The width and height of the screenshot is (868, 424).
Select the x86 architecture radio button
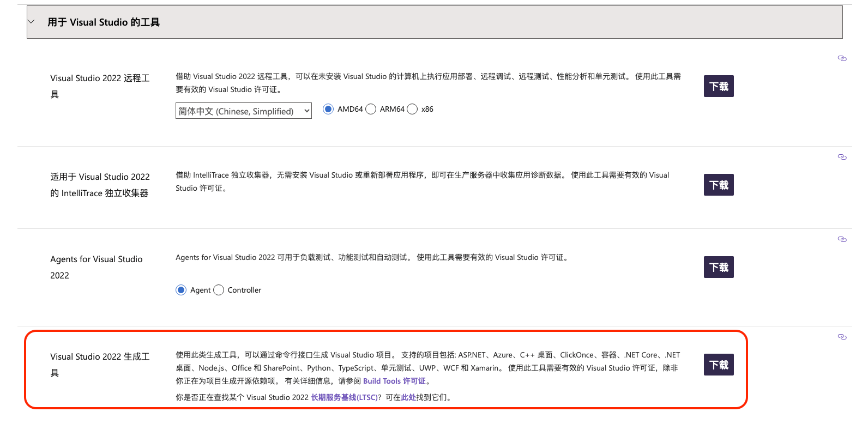(x=412, y=109)
